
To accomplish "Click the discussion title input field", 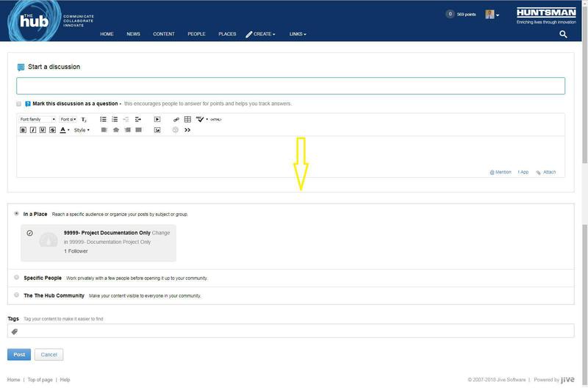I will pyautogui.click(x=290, y=85).
